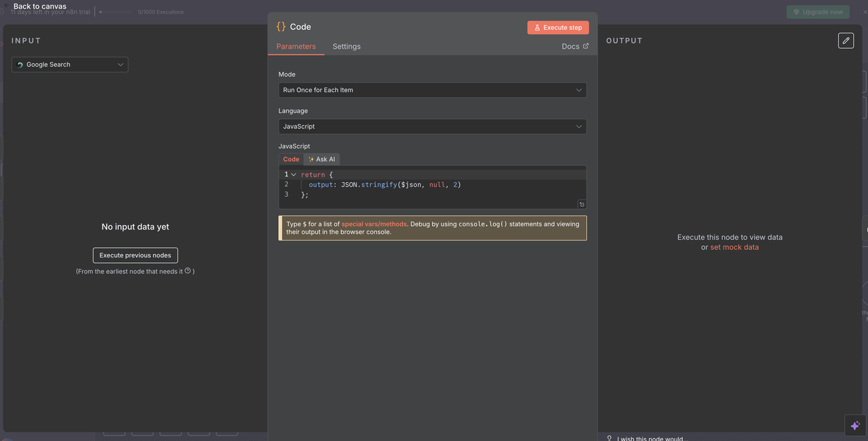The width and height of the screenshot is (868, 441).
Task: Open the AI assistant sparkle icon
Action: (x=855, y=425)
